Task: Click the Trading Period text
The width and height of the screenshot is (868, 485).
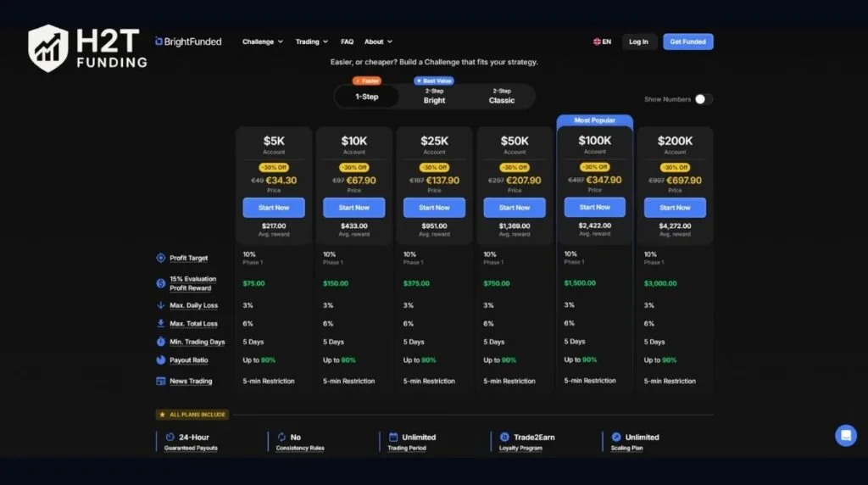Action: (407, 448)
